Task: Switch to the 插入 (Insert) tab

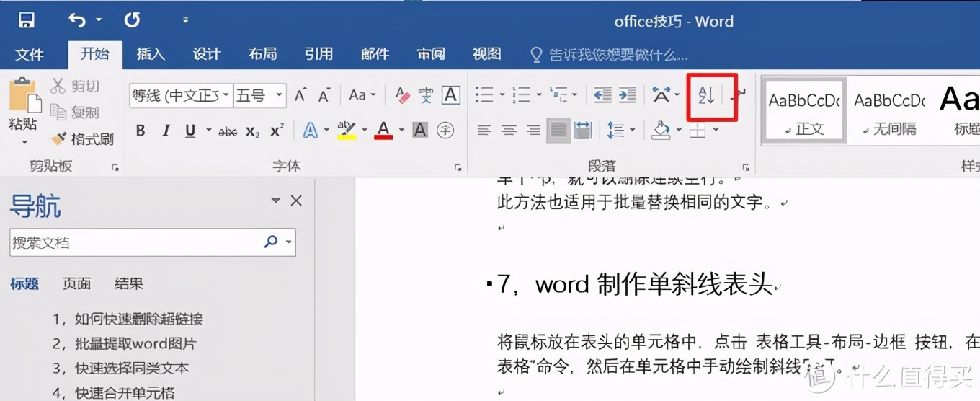Action: [x=151, y=54]
